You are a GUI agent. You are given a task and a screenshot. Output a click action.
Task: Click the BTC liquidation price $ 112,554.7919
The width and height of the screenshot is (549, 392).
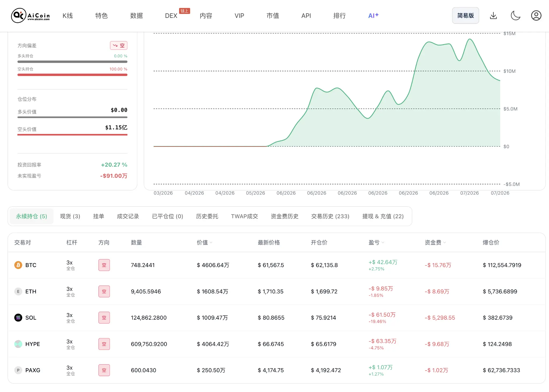pos(502,265)
